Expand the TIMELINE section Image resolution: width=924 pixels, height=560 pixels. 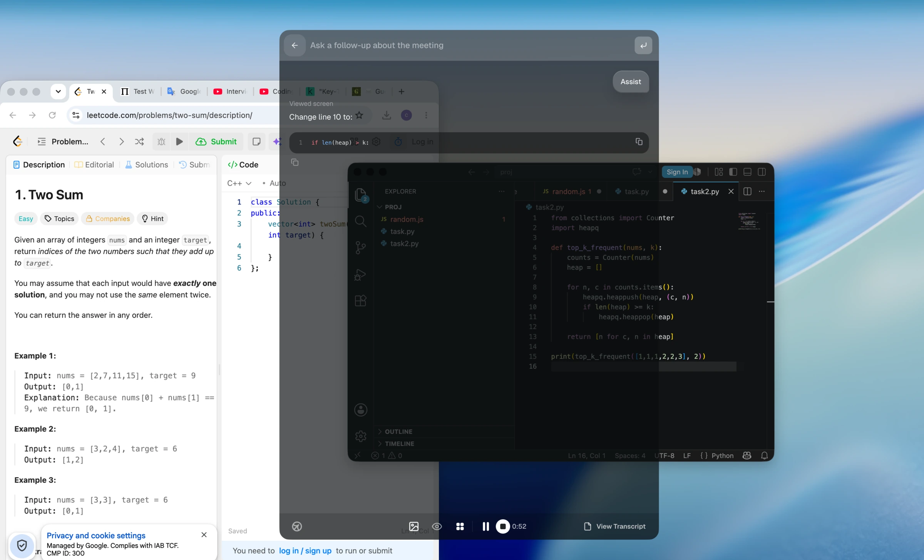pyautogui.click(x=399, y=444)
